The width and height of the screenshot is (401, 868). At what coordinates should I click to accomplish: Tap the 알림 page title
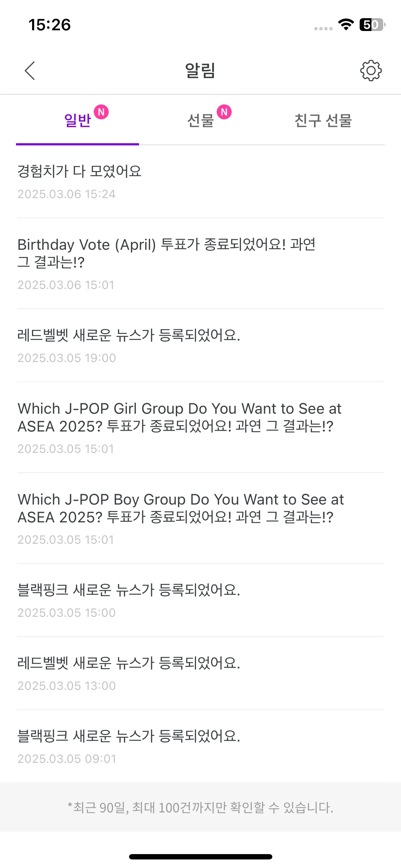tap(200, 70)
